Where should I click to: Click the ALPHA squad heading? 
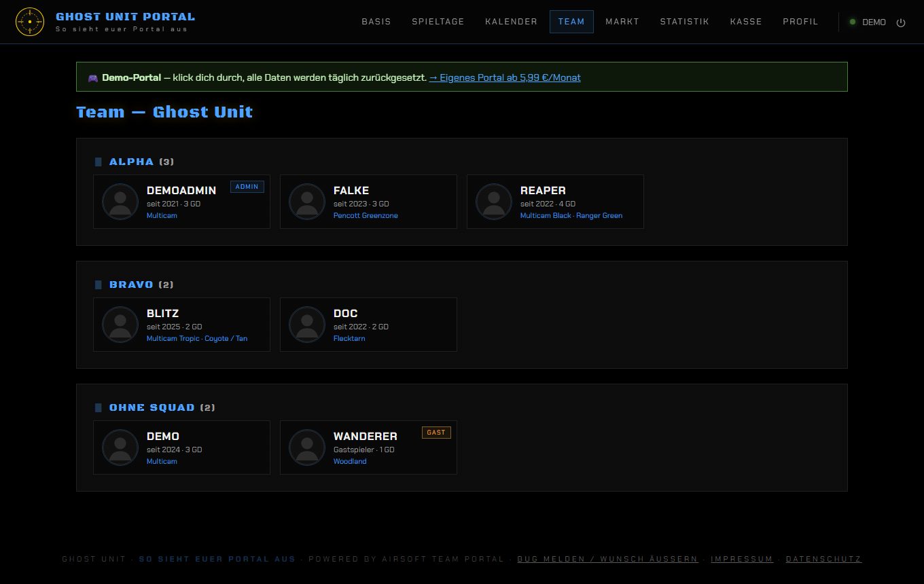tap(132, 162)
